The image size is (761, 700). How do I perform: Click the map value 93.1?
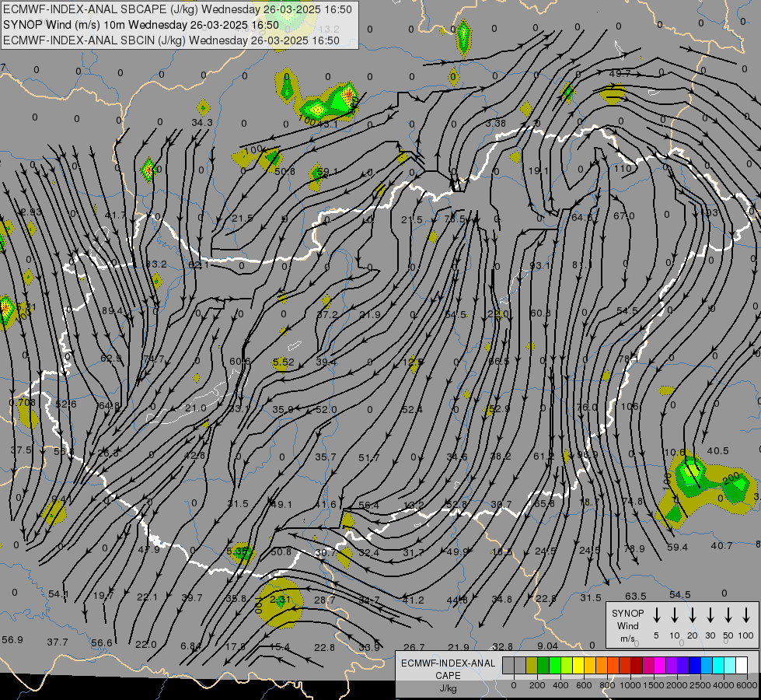click(x=539, y=266)
